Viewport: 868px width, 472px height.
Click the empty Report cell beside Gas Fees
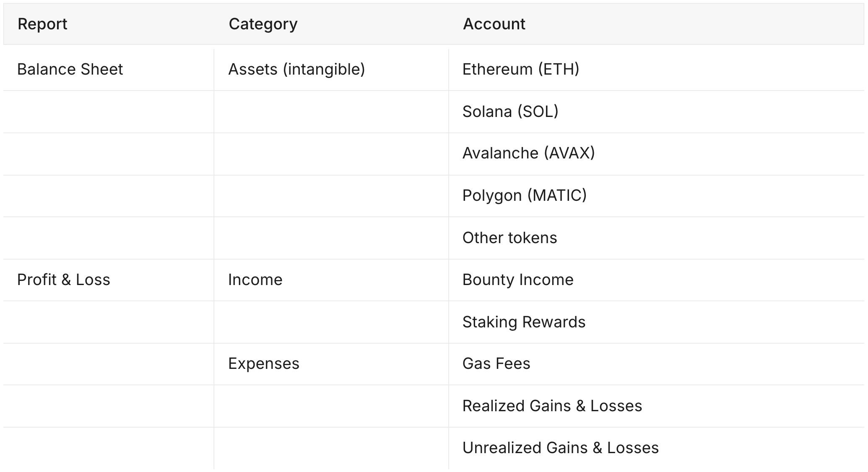click(108, 364)
